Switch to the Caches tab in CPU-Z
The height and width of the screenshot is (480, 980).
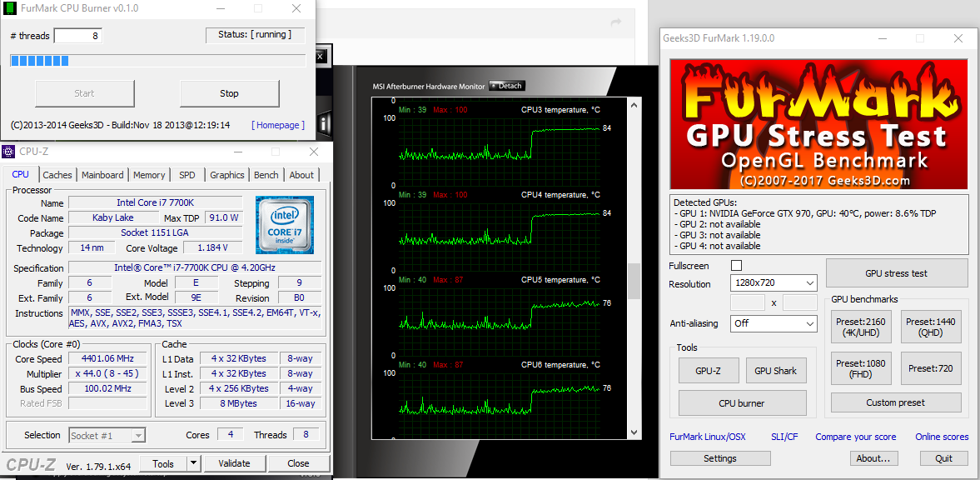(57, 175)
